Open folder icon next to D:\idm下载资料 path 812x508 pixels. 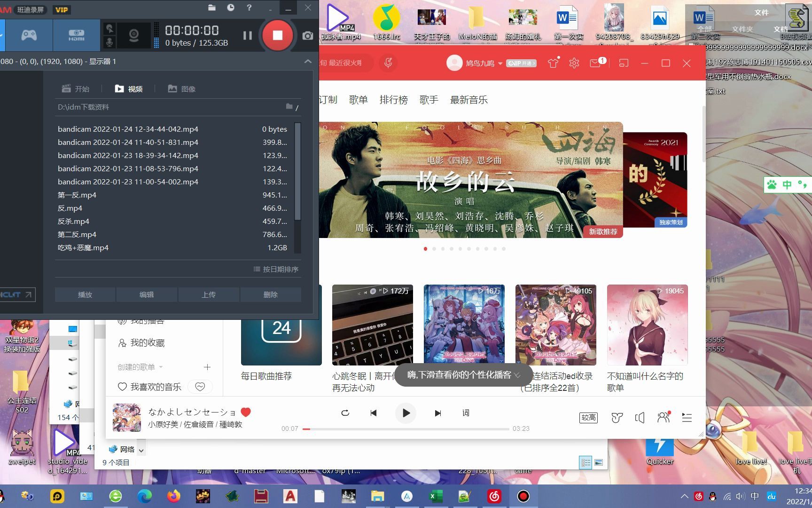[x=289, y=107]
